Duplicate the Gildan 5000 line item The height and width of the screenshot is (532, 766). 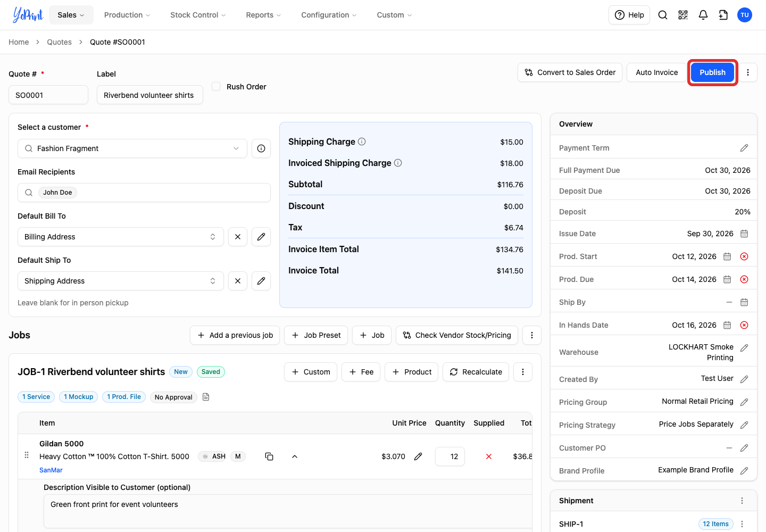[x=269, y=456]
